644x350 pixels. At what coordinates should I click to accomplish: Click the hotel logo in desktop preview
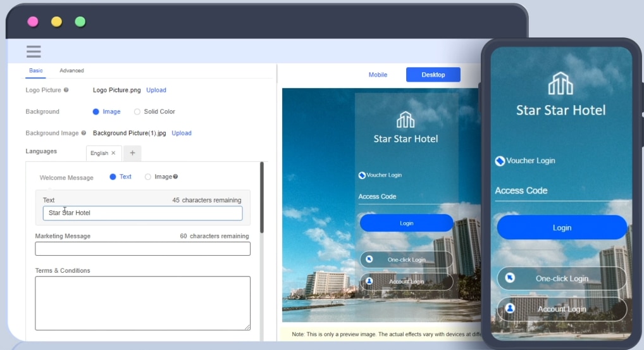[406, 120]
